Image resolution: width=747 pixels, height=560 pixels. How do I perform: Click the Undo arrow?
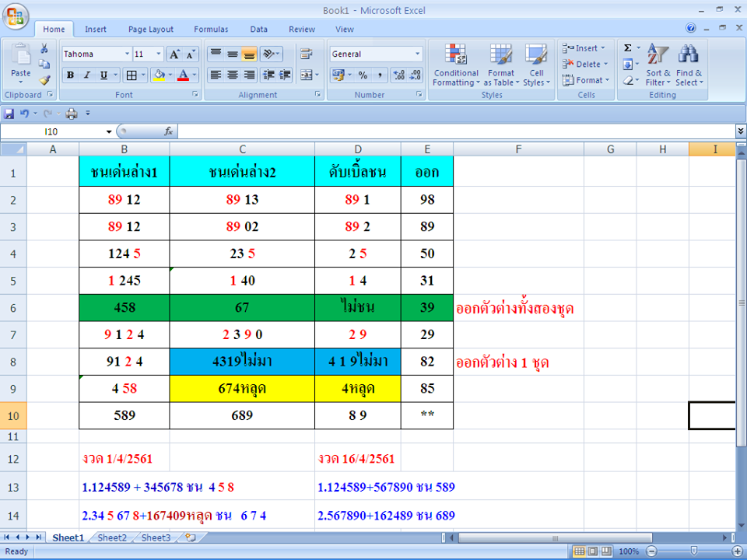(24, 114)
